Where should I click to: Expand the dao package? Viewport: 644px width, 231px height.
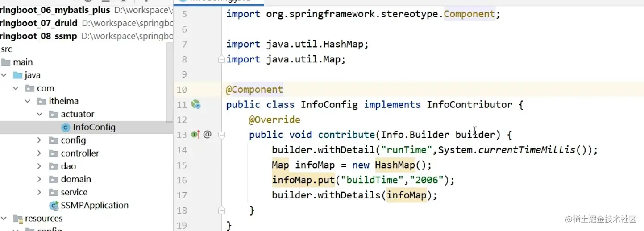click(39, 166)
